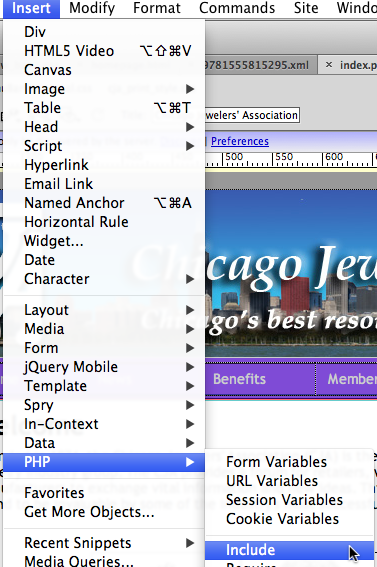
Task: Open the Site menu
Action: [x=306, y=8]
